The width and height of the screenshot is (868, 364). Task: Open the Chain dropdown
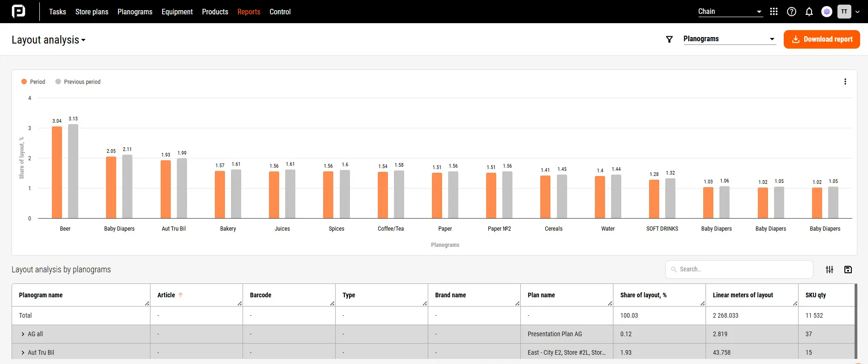point(730,12)
